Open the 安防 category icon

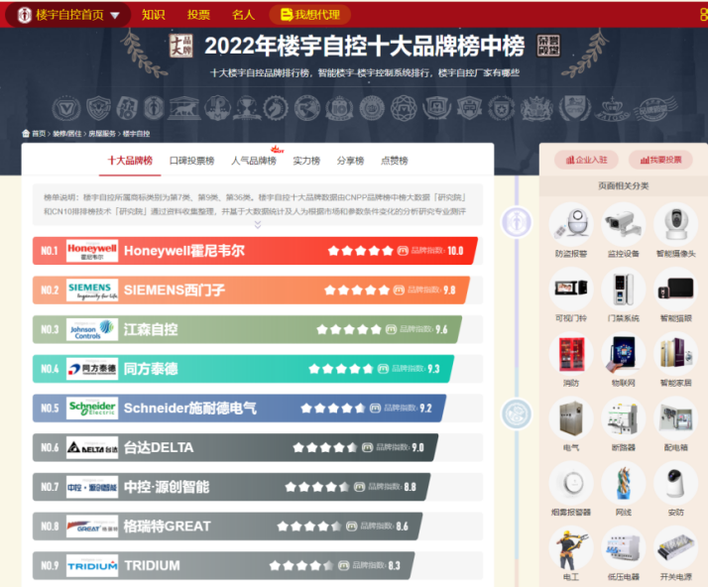[675, 483]
